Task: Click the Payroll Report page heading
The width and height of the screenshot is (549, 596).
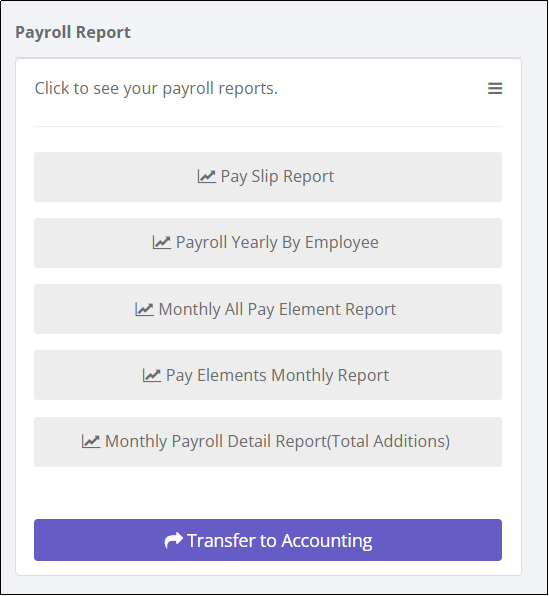Action: click(73, 33)
